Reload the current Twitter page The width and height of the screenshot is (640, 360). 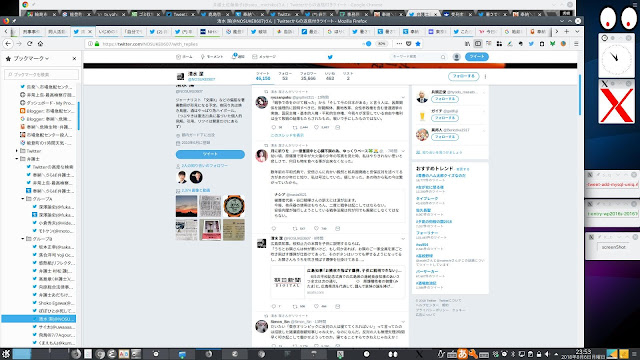point(29,44)
